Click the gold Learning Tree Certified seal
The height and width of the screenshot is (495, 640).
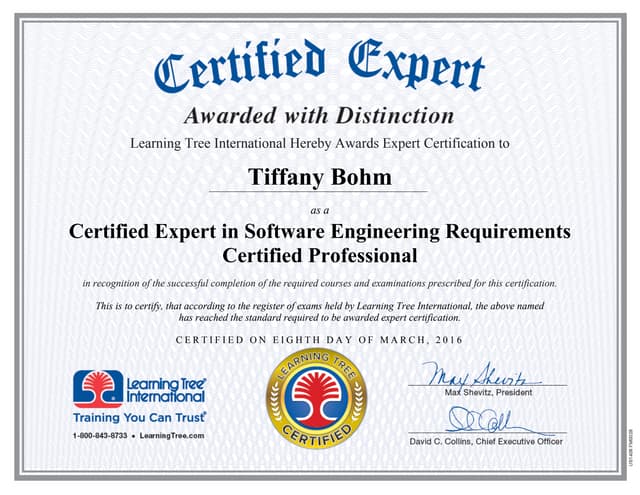coord(320,398)
